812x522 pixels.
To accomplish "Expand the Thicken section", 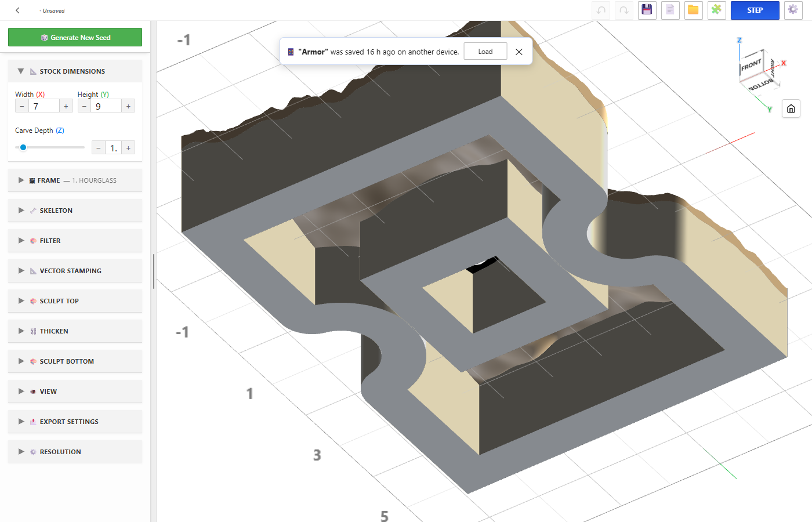I will pos(75,331).
